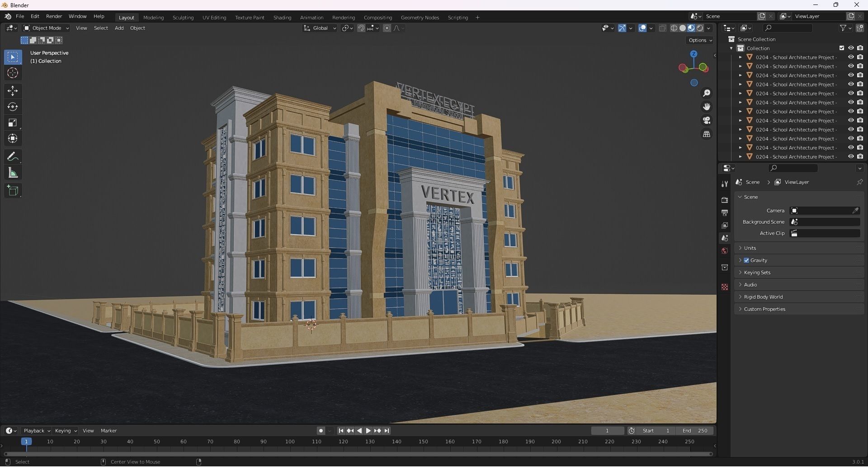Screen dimensions: 868x470
Task: Jump to the timeline end frame
Action: click(x=387, y=431)
